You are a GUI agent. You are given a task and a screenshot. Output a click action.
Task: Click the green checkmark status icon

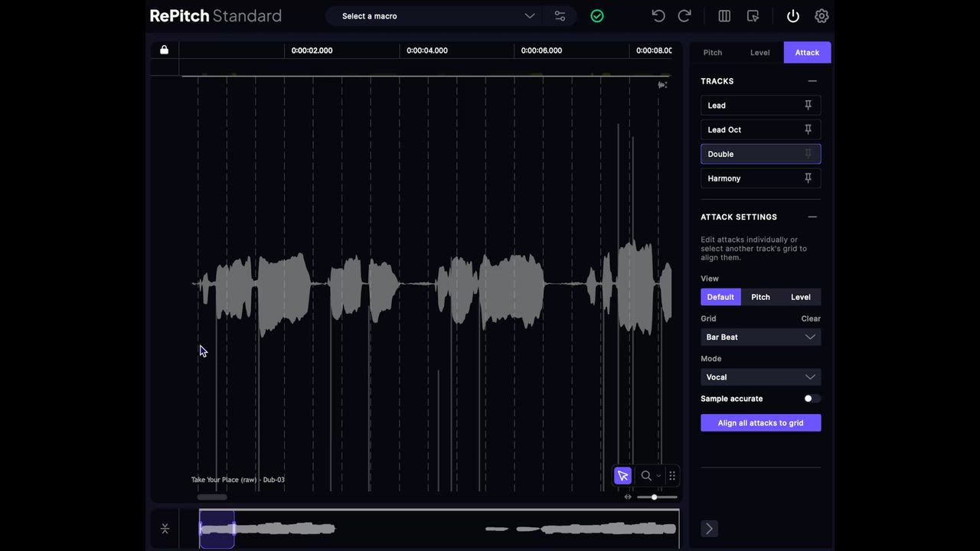[x=597, y=16]
